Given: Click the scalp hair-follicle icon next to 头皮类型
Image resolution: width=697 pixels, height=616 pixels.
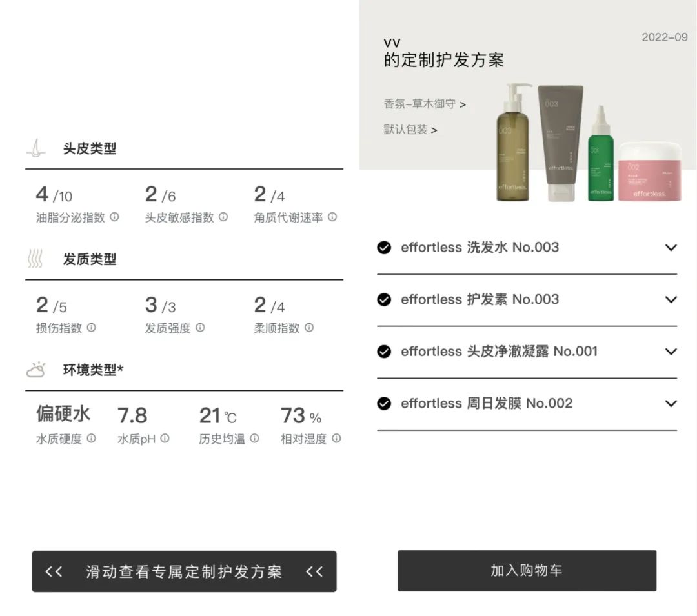Looking at the screenshot, I should click(35, 148).
